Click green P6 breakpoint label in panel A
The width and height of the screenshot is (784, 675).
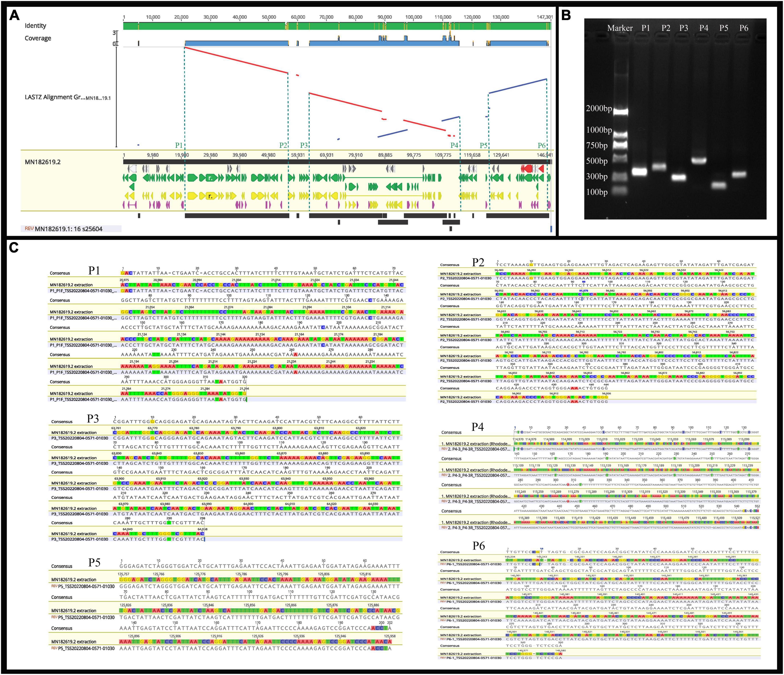pos(542,145)
